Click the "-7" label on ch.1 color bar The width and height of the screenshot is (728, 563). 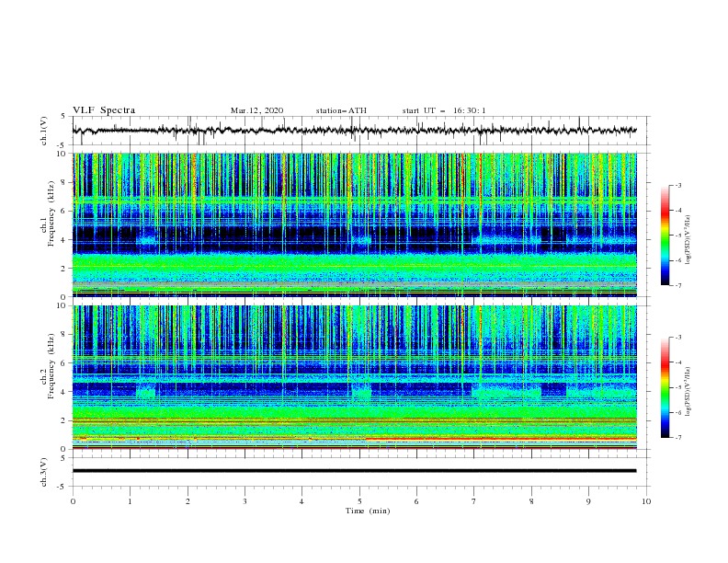pos(678,285)
